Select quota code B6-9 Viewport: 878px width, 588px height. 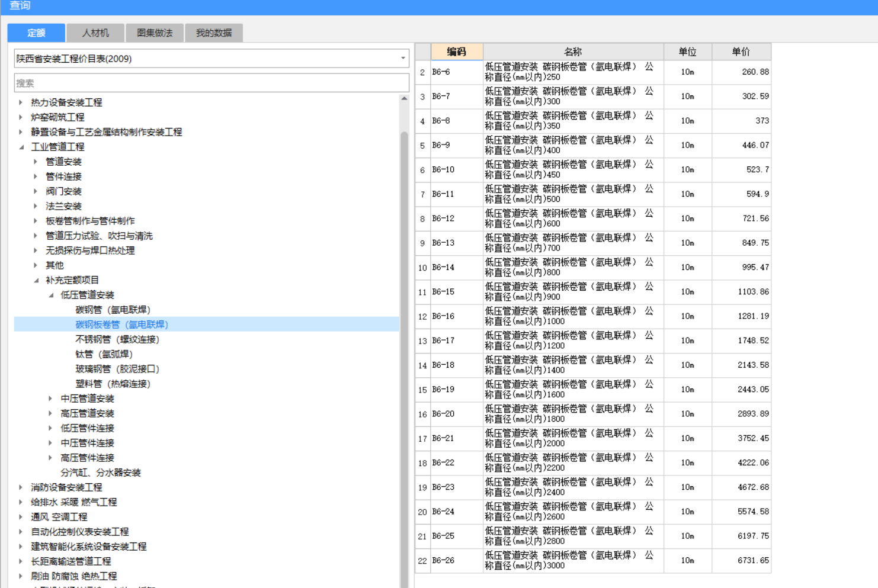pyautogui.click(x=457, y=145)
